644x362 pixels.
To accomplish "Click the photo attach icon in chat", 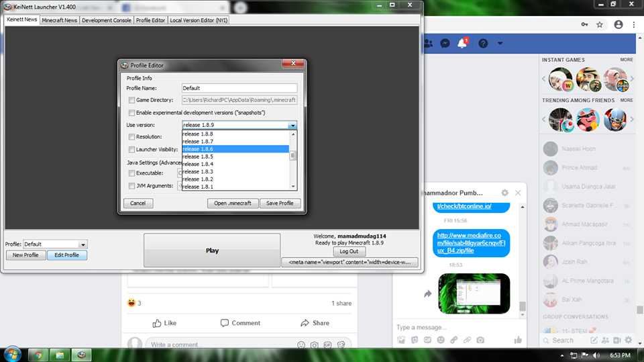I will point(401,340).
